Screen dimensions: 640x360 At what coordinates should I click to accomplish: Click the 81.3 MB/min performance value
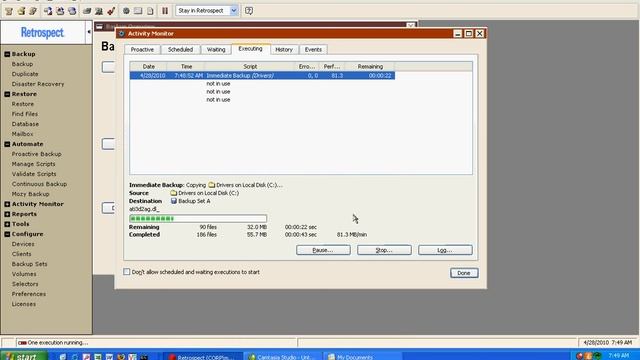(x=352, y=235)
